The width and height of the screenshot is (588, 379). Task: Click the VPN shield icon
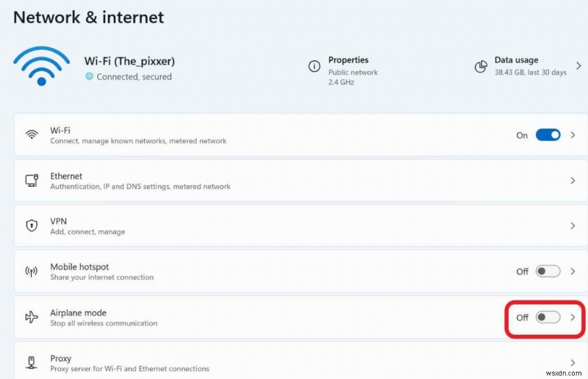[32, 226]
